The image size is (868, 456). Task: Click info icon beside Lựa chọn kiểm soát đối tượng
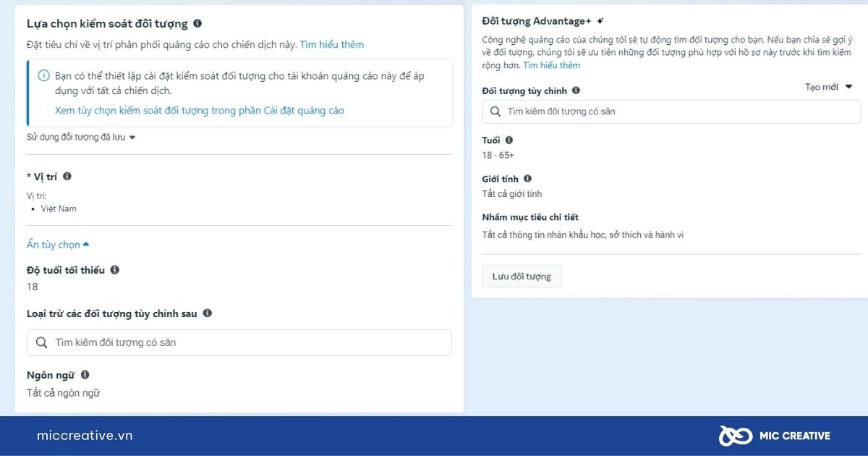[x=198, y=23]
